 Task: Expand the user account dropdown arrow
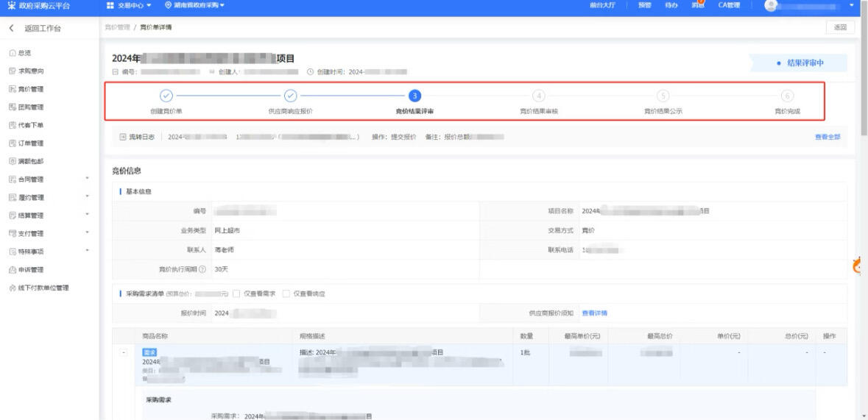tap(851, 5)
